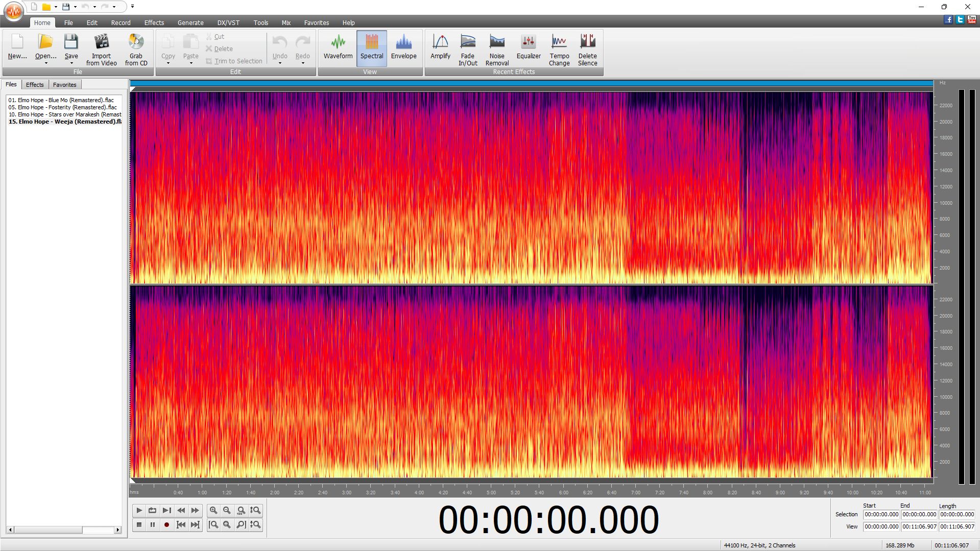The image size is (980, 551).
Task: Switch to the Favorites side panel tab
Action: pos(64,85)
